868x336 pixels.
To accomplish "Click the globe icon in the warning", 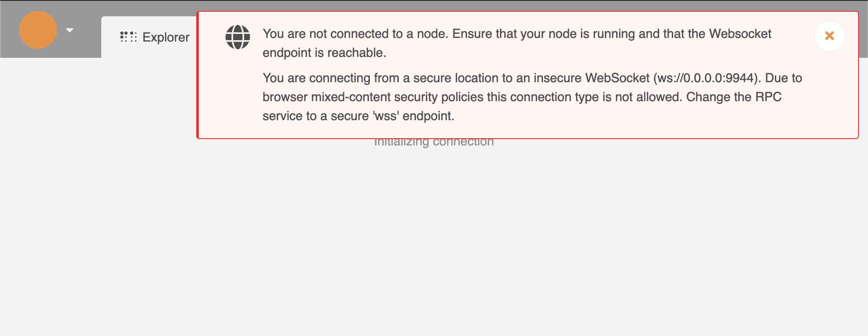I will click(238, 37).
